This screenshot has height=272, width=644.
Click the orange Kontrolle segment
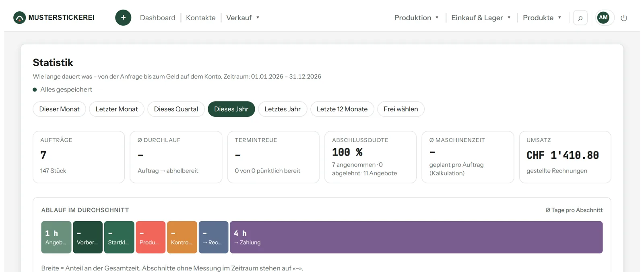pyautogui.click(x=182, y=237)
